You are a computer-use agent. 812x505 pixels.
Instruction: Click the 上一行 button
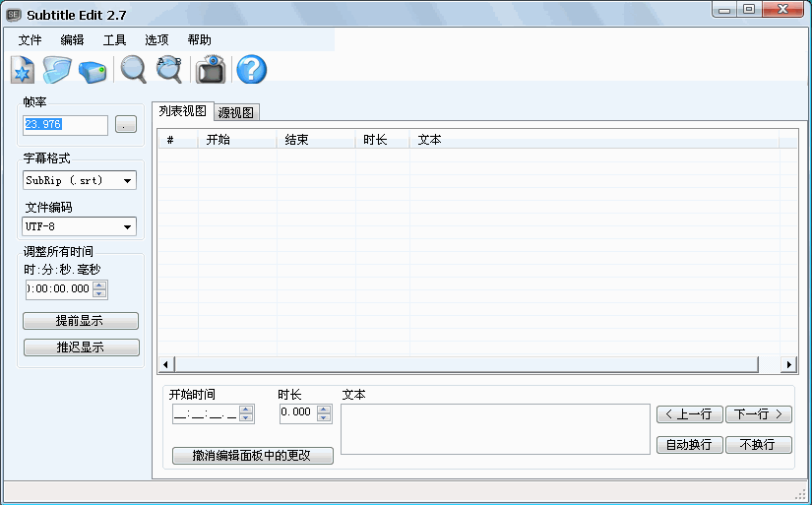(690, 414)
